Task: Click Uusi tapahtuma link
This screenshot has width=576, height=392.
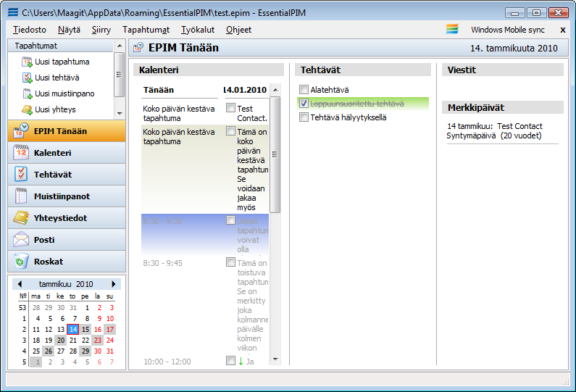Action: tap(62, 62)
